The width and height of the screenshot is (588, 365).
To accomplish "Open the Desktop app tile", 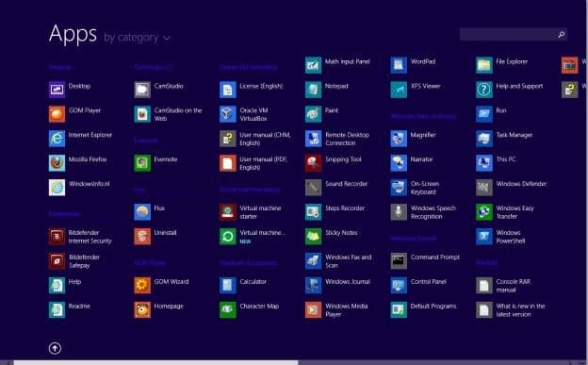I will pyautogui.click(x=71, y=90).
